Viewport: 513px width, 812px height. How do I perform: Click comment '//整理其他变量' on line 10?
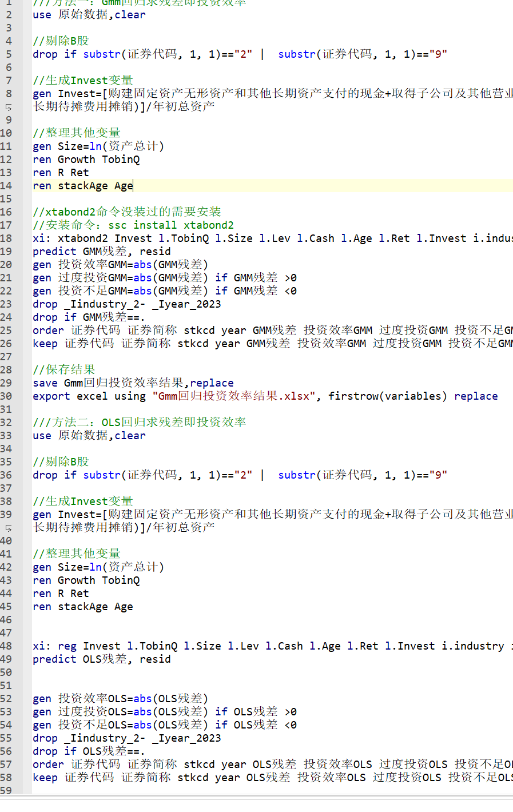(x=77, y=133)
